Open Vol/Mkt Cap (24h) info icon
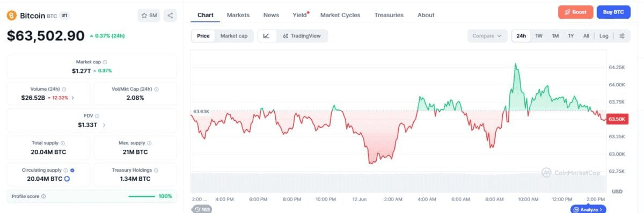The image size is (644, 213). tap(156, 89)
